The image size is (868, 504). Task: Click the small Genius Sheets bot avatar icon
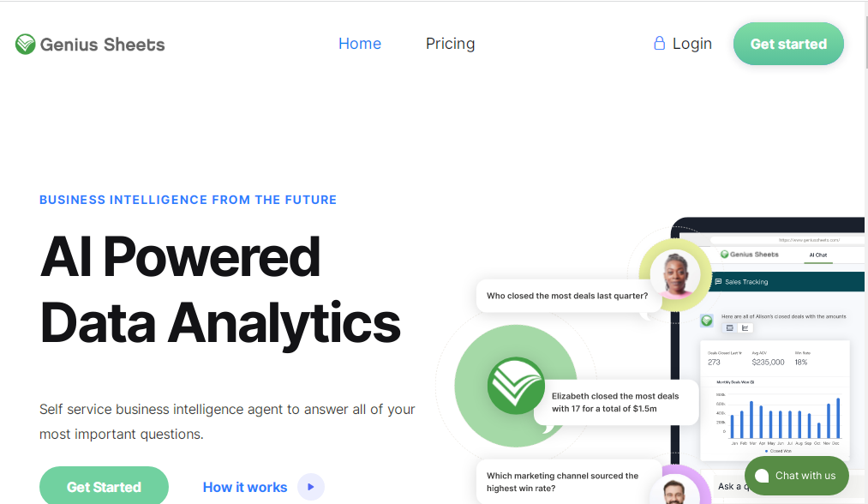(x=707, y=321)
